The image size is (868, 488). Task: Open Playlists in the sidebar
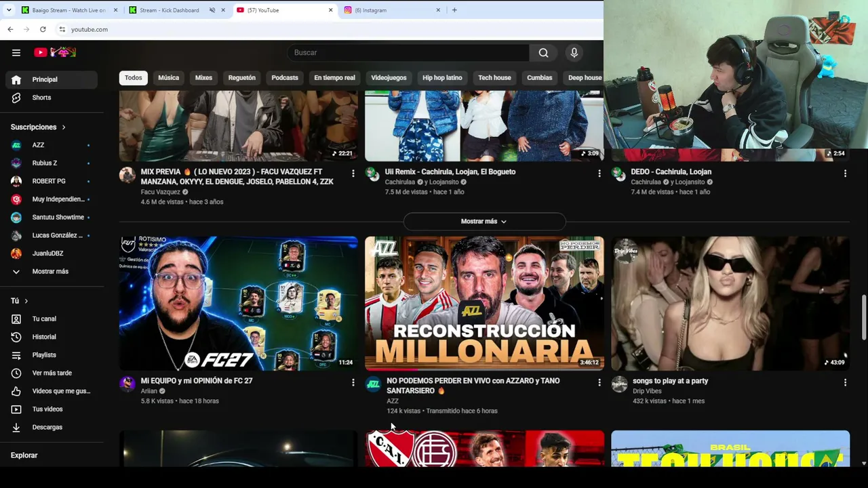52,355
